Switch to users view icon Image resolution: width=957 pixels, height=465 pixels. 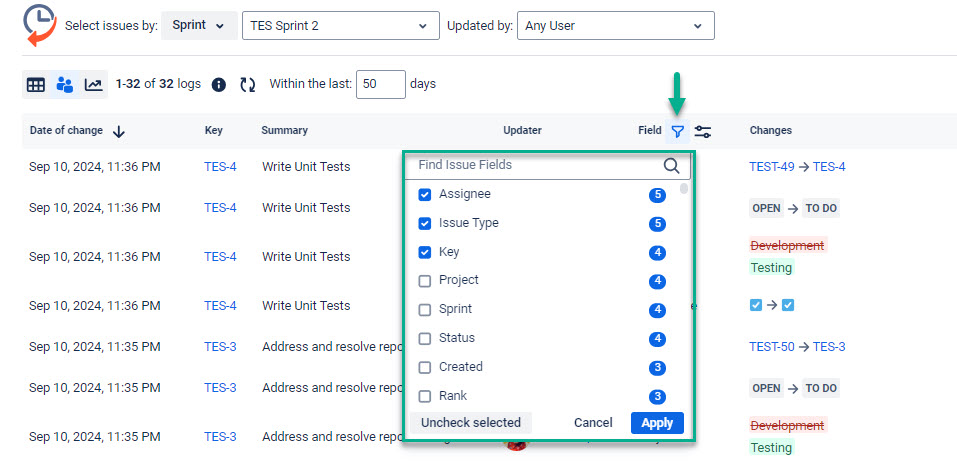[x=65, y=85]
